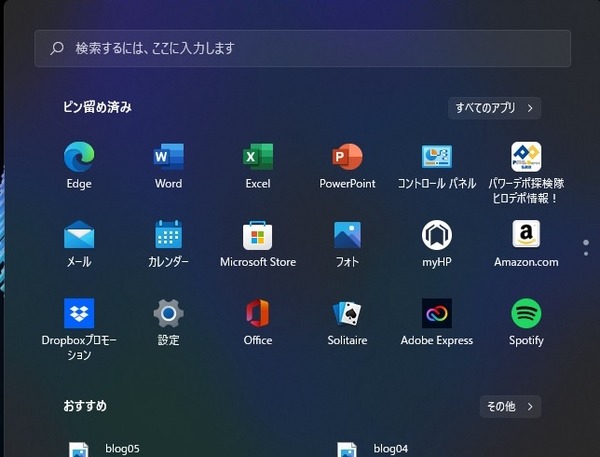Start PowerPoint from the Start menu

pos(347,165)
